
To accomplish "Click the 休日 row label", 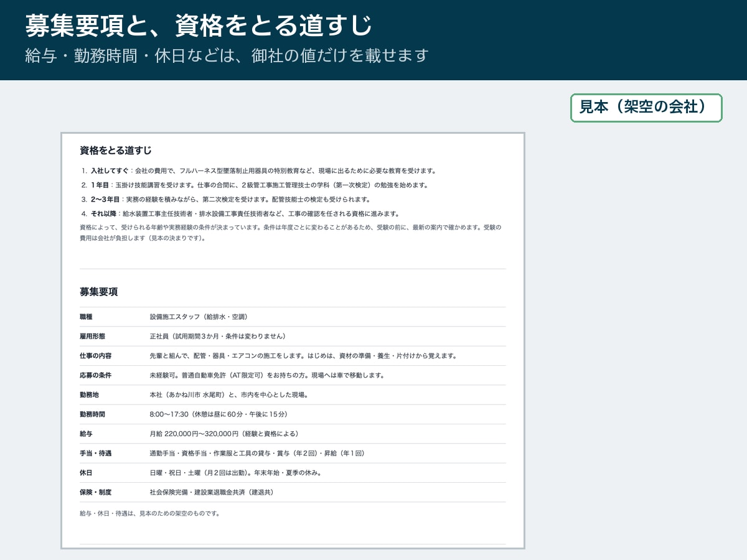I will (x=86, y=472).
